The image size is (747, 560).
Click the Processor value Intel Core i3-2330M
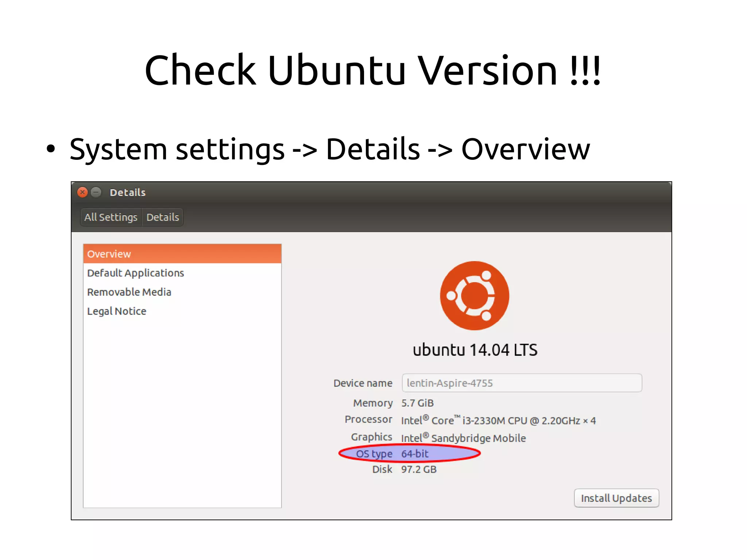[499, 420]
